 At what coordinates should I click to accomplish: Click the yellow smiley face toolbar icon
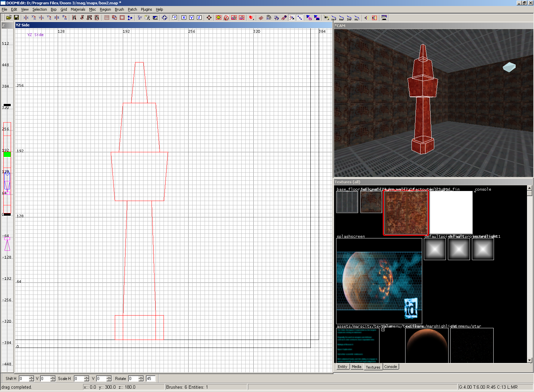[x=219, y=18]
